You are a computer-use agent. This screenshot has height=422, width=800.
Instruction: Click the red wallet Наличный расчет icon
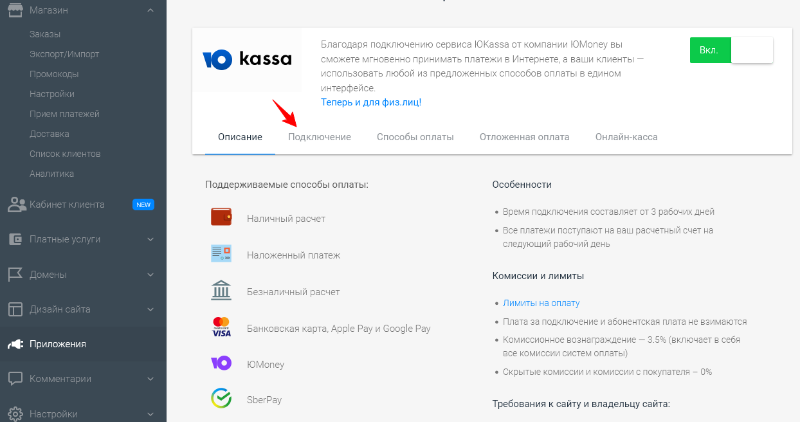(x=221, y=217)
